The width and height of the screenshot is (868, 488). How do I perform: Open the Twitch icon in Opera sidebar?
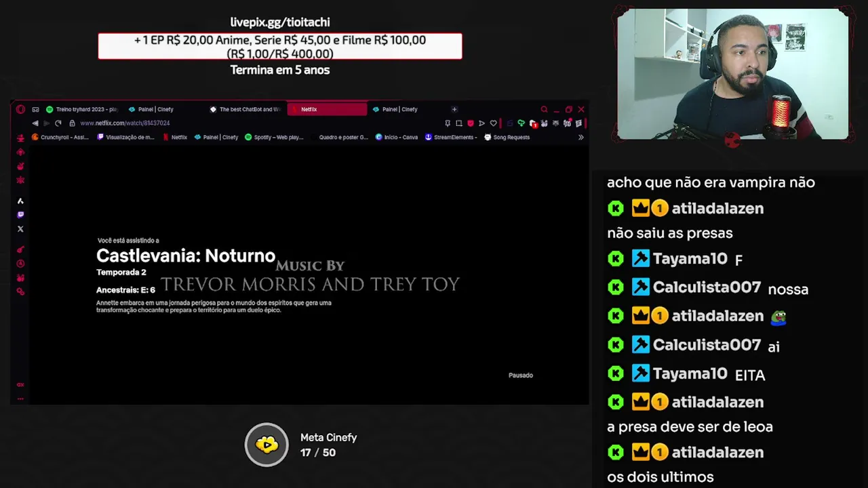(20, 215)
